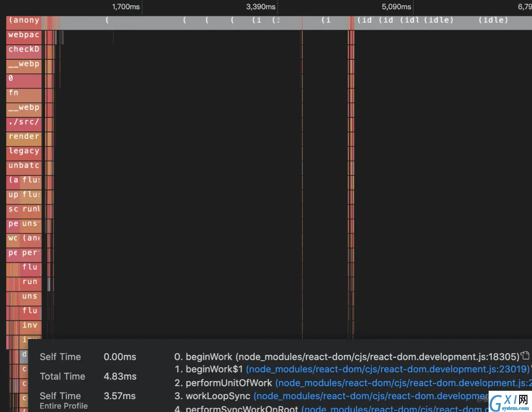Open the beginWork$1 source file link
The height and width of the screenshot is (412, 532).
tap(388, 369)
